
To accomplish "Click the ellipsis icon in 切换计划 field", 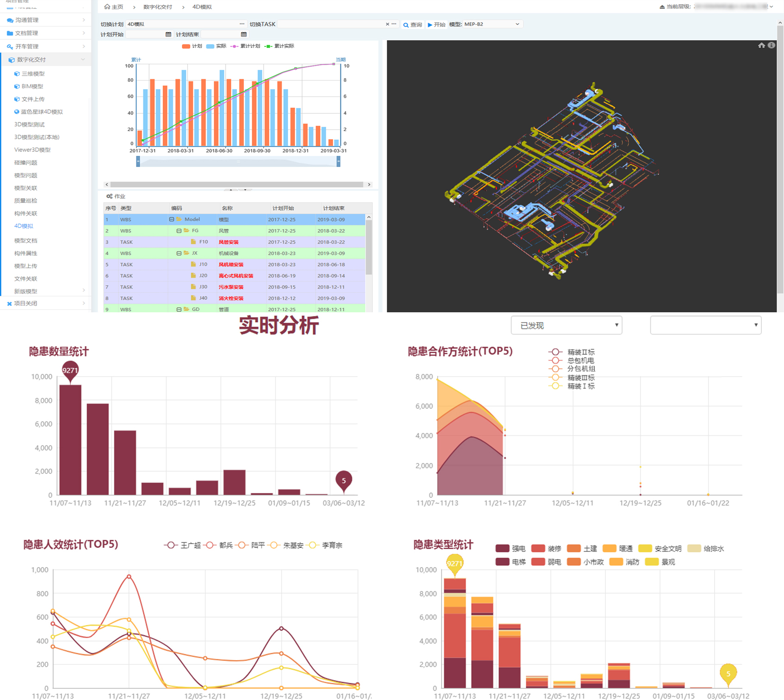I will tap(241, 24).
